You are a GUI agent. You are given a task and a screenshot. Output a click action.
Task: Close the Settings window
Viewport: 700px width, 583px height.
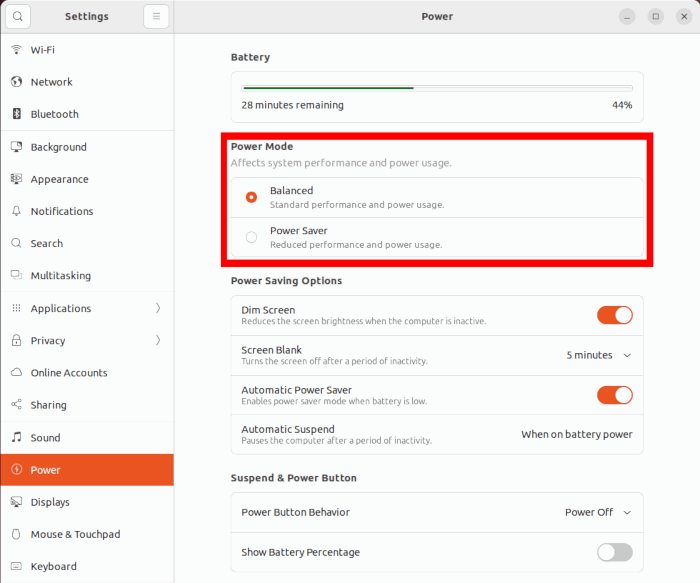[684, 17]
